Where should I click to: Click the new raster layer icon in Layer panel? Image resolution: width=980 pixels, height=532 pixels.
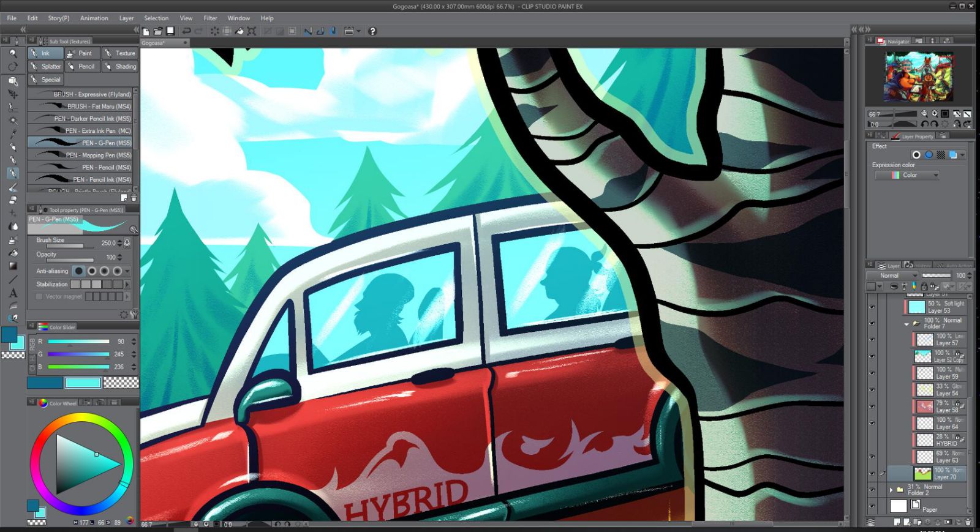tap(897, 522)
